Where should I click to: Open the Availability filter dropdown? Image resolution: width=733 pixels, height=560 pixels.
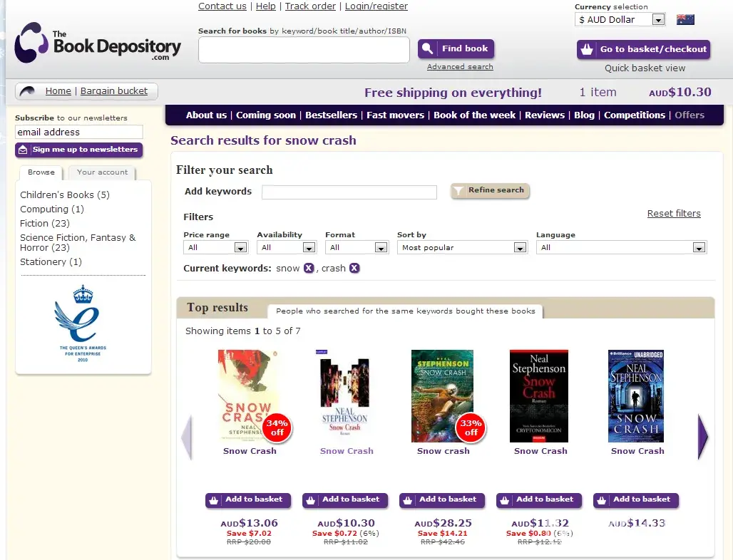coord(287,247)
